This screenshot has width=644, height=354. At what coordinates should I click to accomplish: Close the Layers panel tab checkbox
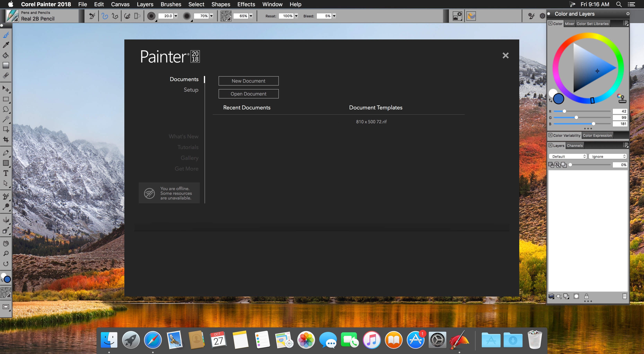pos(550,145)
